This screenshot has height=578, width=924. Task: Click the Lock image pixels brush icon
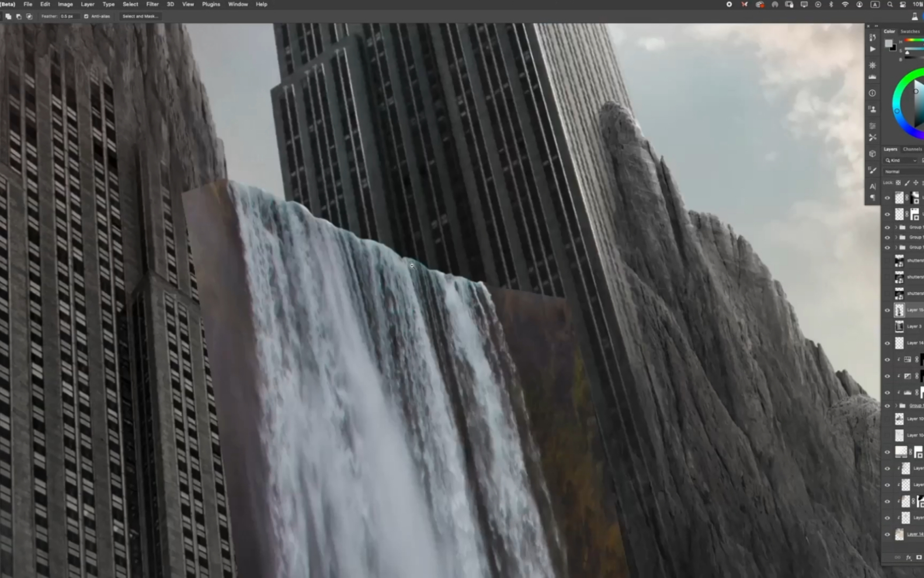tap(907, 183)
